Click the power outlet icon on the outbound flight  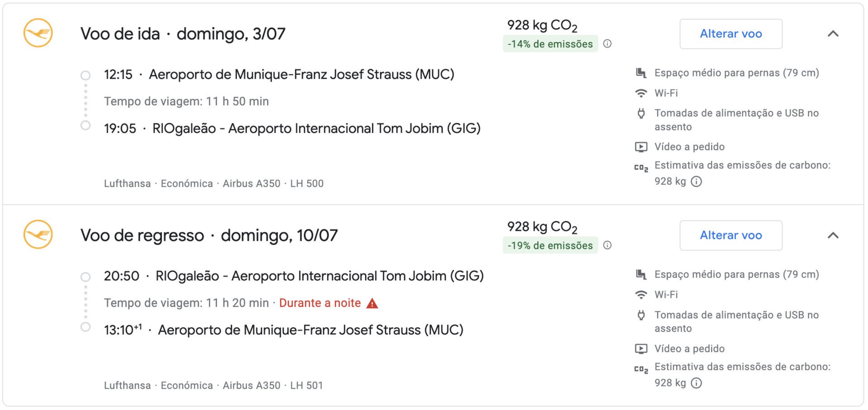pos(641,113)
